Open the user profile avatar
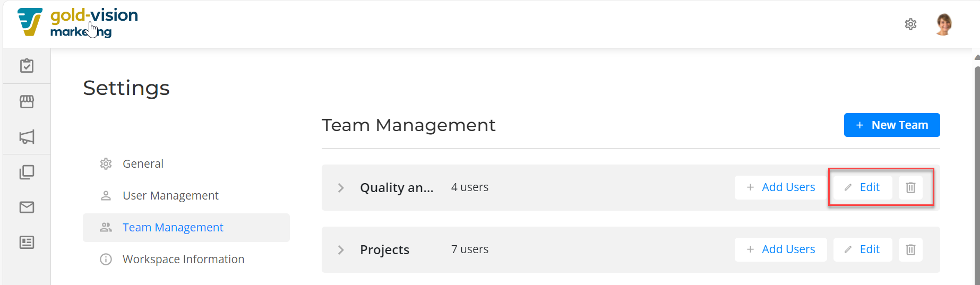This screenshot has height=285, width=980. [943, 24]
